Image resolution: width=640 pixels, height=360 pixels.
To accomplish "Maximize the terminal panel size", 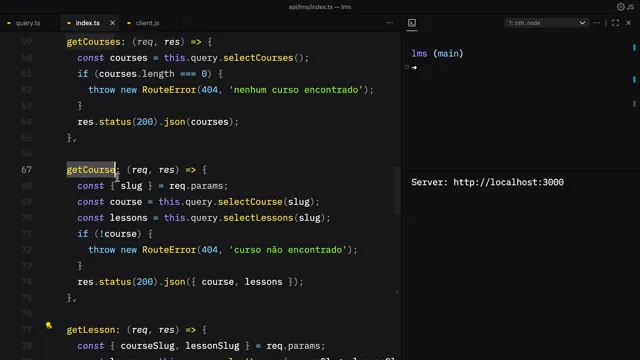I will (x=615, y=23).
